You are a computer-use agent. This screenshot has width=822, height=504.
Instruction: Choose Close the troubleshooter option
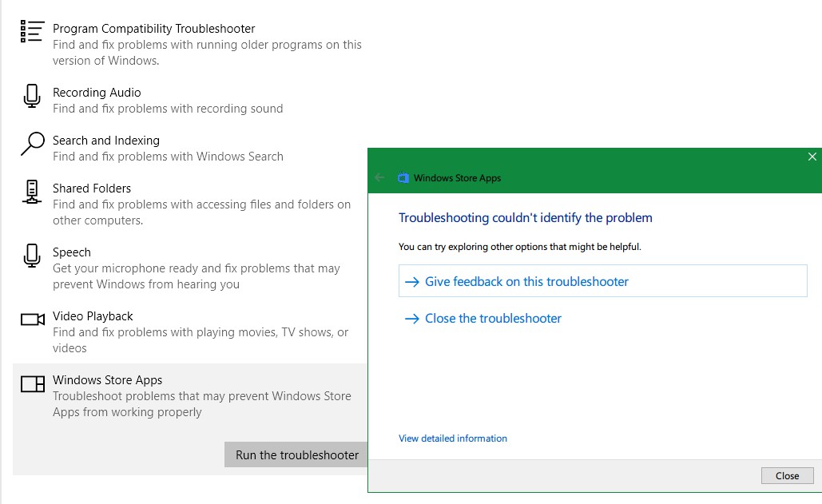[x=493, y=319]
